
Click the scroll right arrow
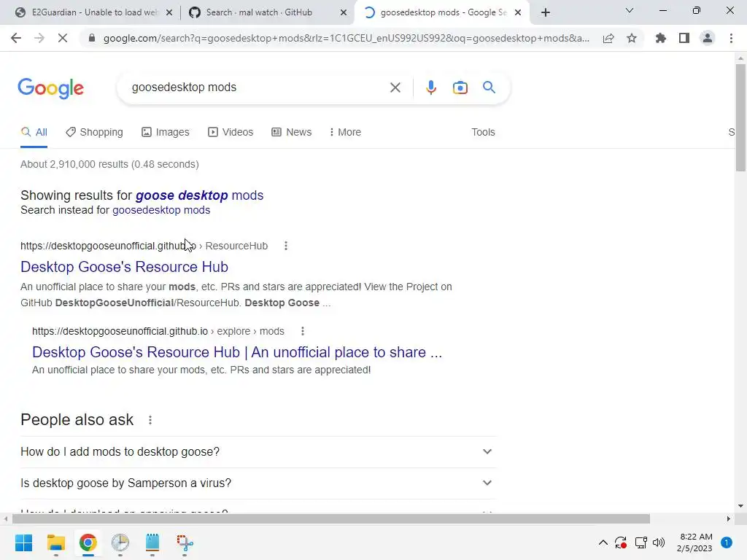coord(728,518)
